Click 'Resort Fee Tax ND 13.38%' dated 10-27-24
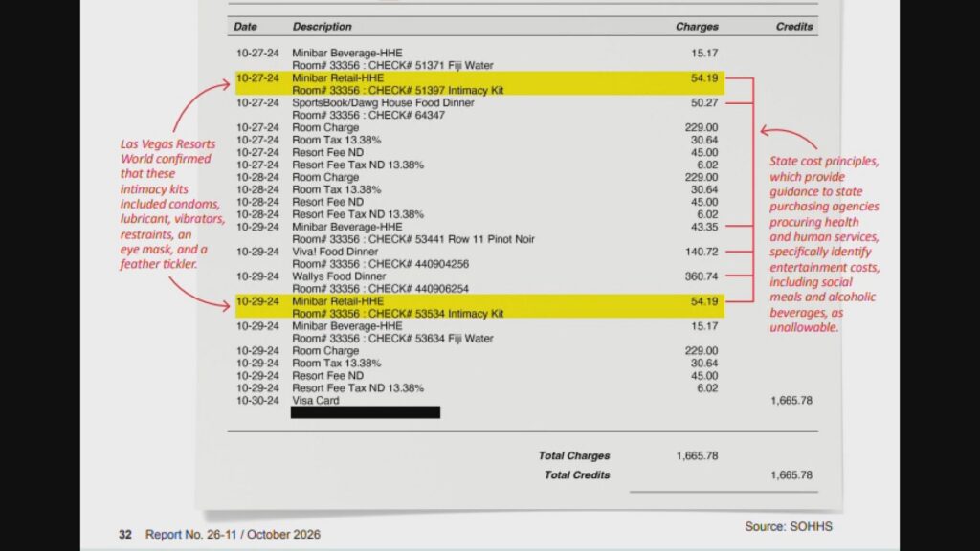The width and height of the screenshot is (980, 551). (x=358, y=165)
